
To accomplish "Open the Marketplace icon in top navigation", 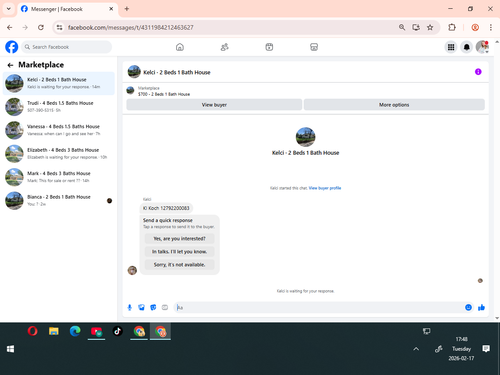I will click(314, 47).
